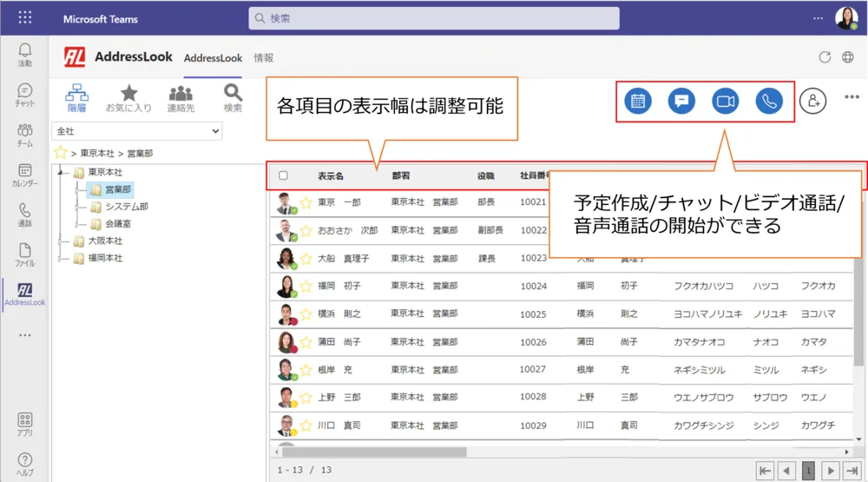This screenshot has height=482, width=868.
Task: Open the 全社 dropdown selector
Action: [137, 131]
